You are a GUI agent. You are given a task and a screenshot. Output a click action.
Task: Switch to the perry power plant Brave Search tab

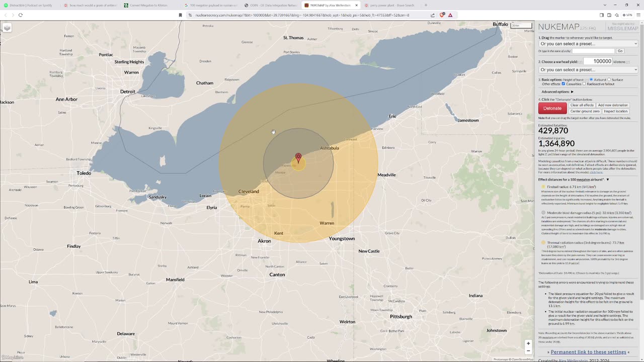click(x=391, y=5)
